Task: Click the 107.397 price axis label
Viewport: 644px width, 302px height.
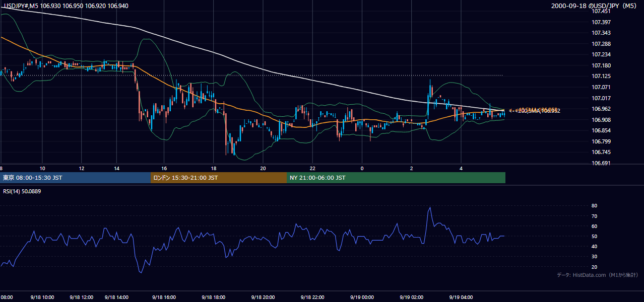Action: pyautogui.click(x=602, y=22)
